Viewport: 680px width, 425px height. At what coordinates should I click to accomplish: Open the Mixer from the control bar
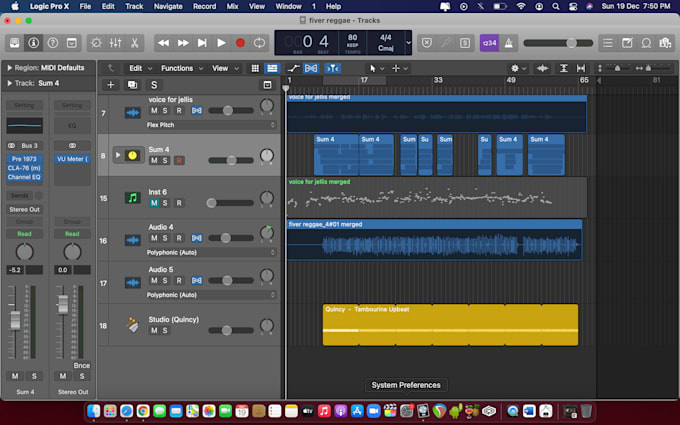coord(115,43)
